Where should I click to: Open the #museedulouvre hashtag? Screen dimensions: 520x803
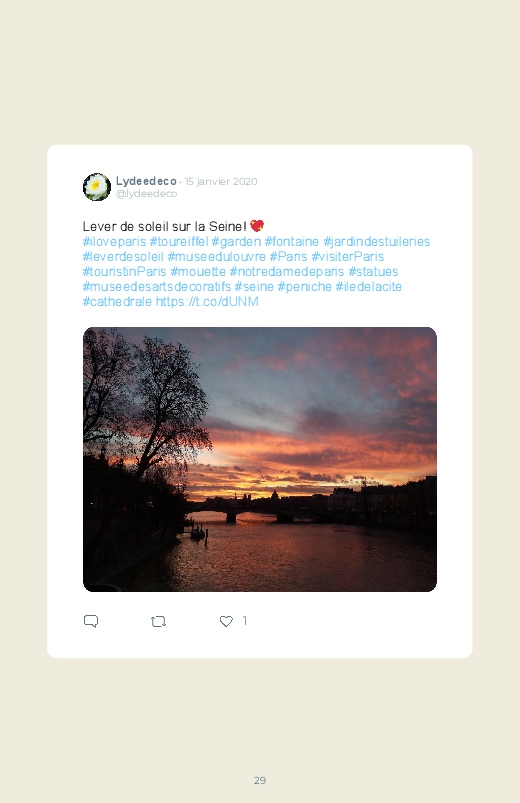coord(217,256)
